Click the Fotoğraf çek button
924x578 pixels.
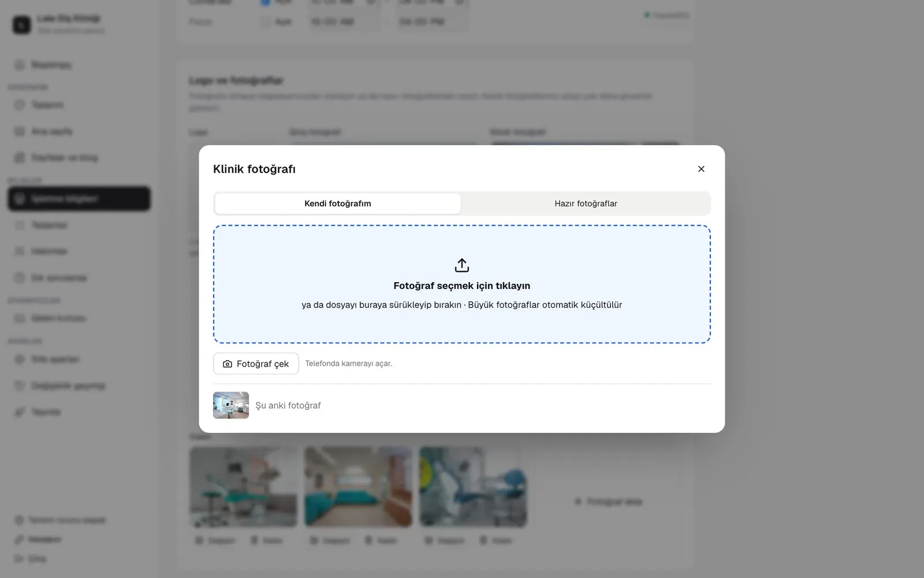coord(256,364)
